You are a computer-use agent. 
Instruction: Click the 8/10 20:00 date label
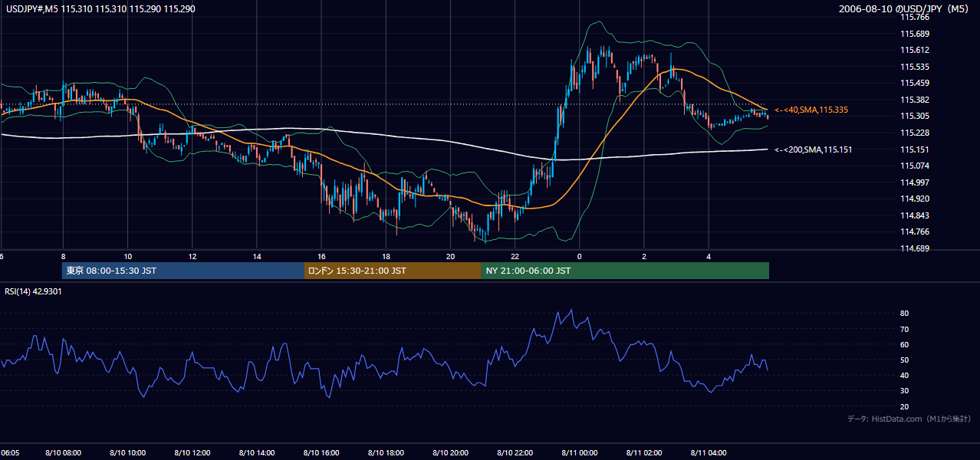pyautogui.click(x=450, y=452)
